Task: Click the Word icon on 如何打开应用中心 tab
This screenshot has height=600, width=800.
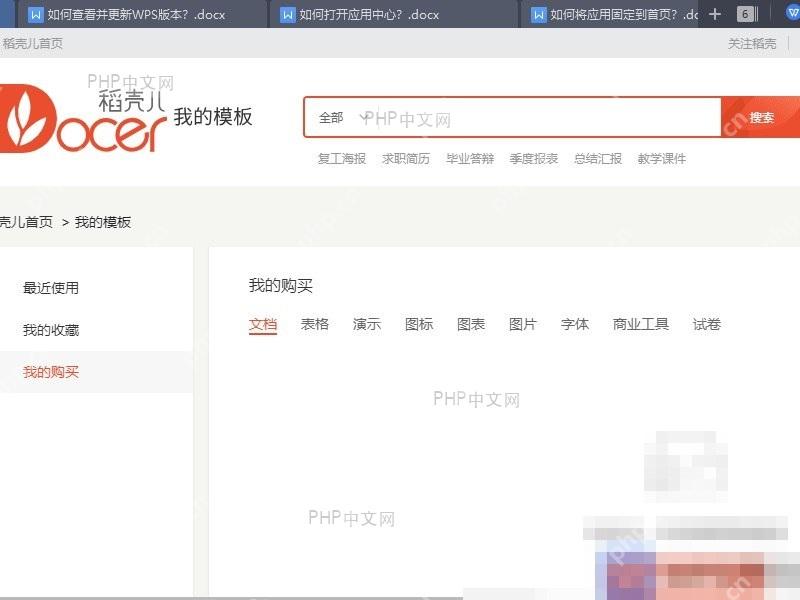Action: point(288,15)
